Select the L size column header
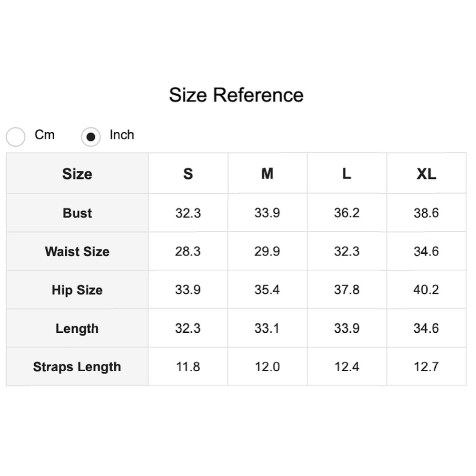Image resolution: width=476 pixels, height=476 pixels. click(x=347, y=174)
